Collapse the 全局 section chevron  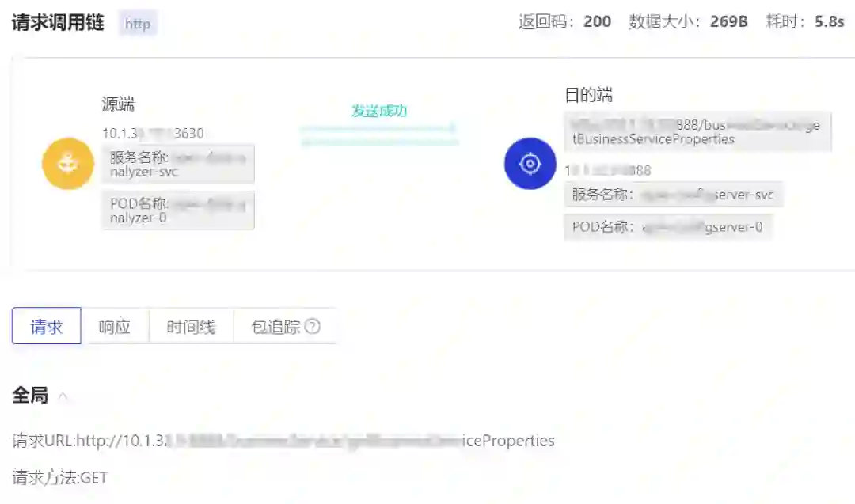pyautogui.click(x=63, y=396)
